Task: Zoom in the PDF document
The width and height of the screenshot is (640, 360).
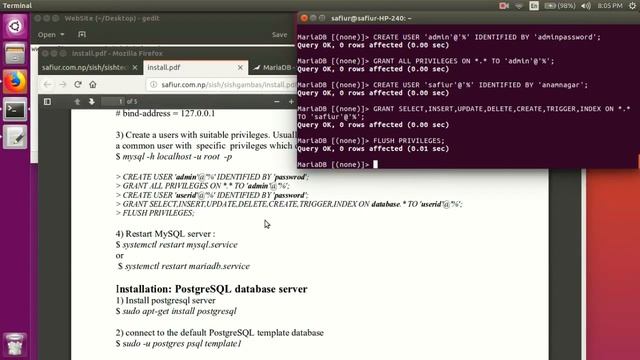Action: (x=291, y=101)
